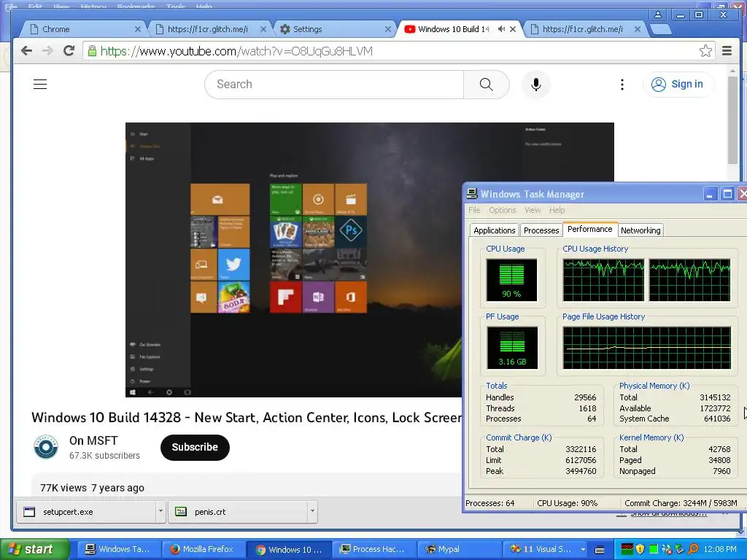The image size is (747, 560).
Task: Close the Settings tab
Action: [388, 29]
